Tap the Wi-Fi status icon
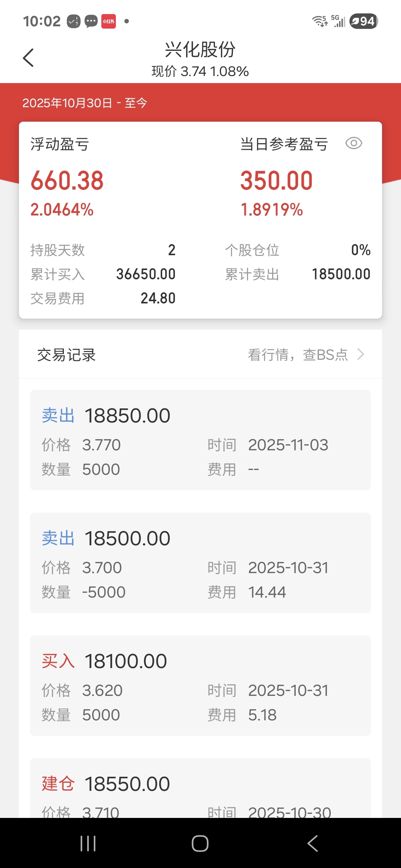Viewport: 401px width, 868px height. click(x=320, y=21)
